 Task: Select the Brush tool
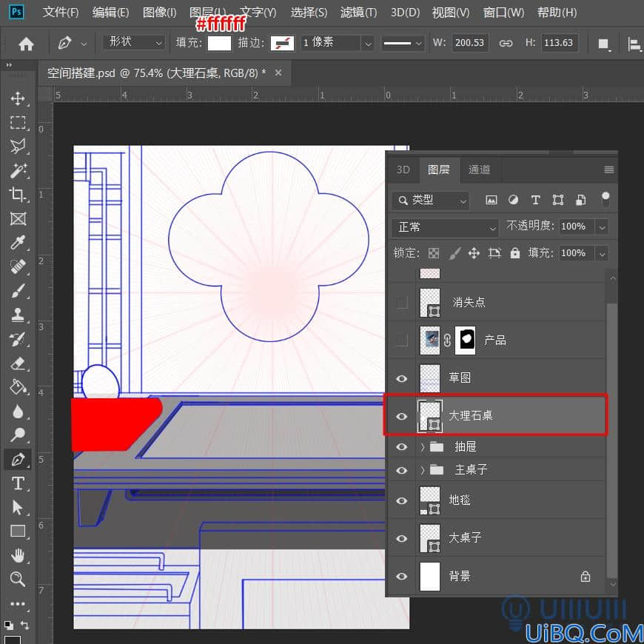[18, 291]
